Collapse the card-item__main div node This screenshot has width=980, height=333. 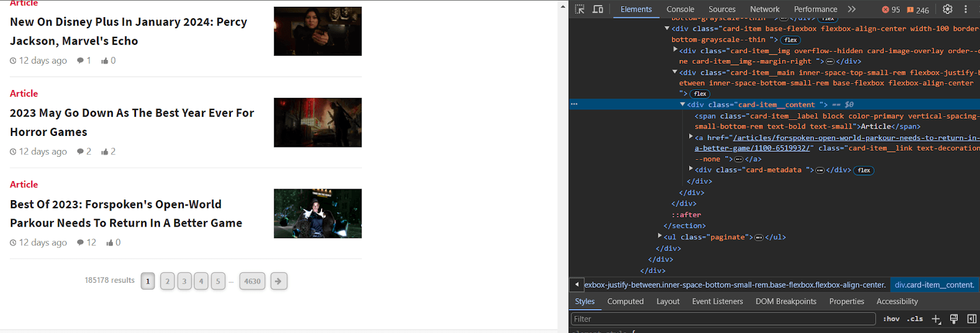675,72
